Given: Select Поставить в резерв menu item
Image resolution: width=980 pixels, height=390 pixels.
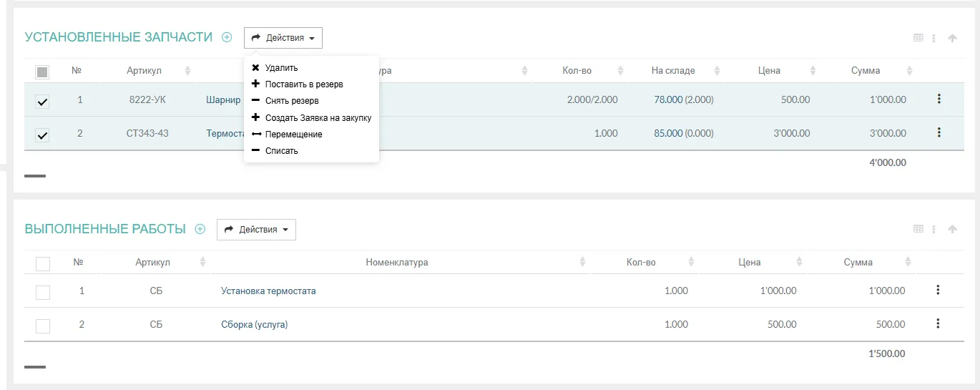Looking at the screenshot, I should [x=303, y=84].
